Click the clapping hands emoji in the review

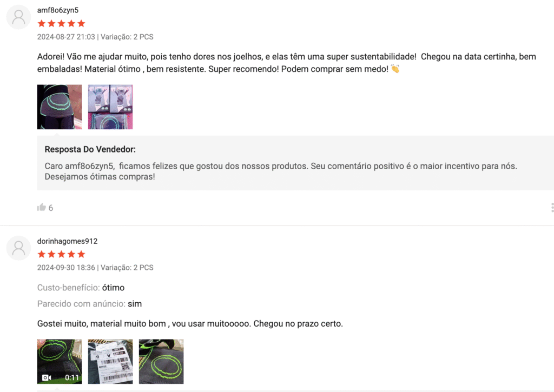[x=395, y=69]
